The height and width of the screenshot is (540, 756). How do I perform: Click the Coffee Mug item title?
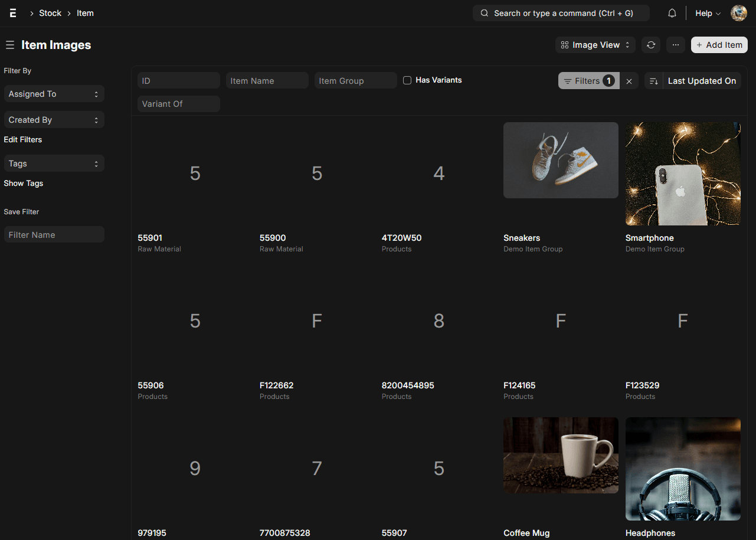[526, 533]
